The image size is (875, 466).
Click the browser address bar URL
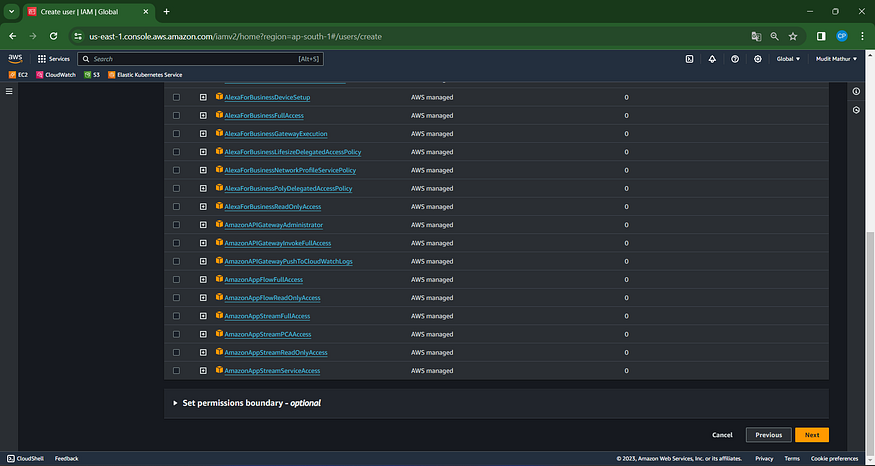point(235,36)
